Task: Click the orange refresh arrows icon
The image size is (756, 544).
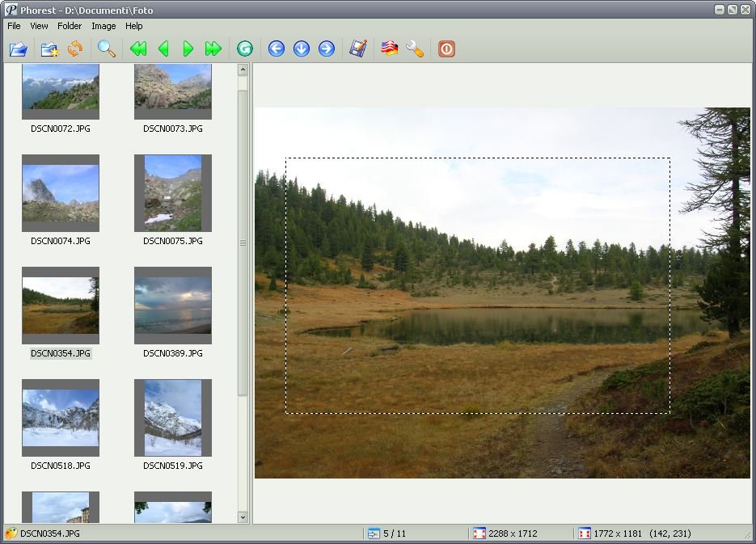Action: (74, 49)
